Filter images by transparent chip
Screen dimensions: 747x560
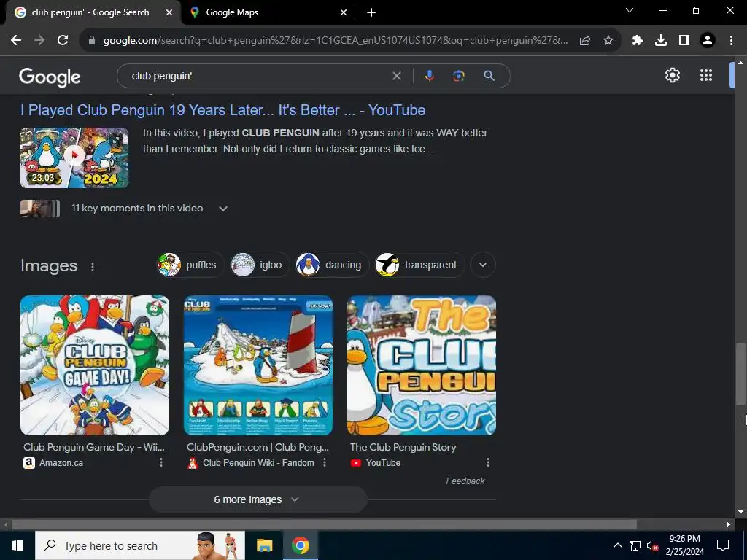(419, 265)
